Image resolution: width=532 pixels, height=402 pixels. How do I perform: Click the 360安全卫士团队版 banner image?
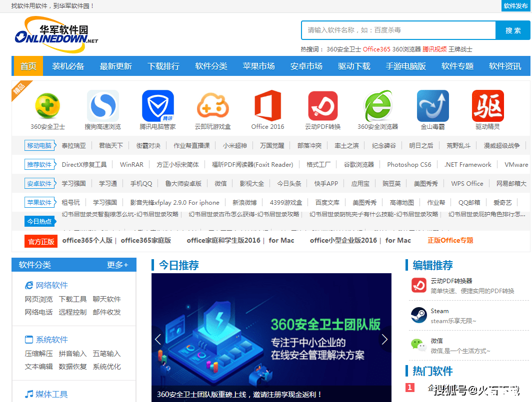point(271,338)
